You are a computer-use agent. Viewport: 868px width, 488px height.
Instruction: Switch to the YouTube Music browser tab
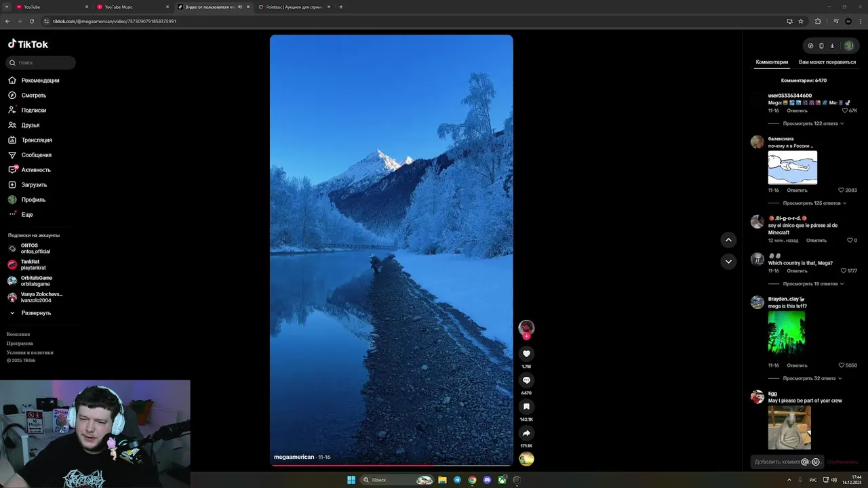132,7
